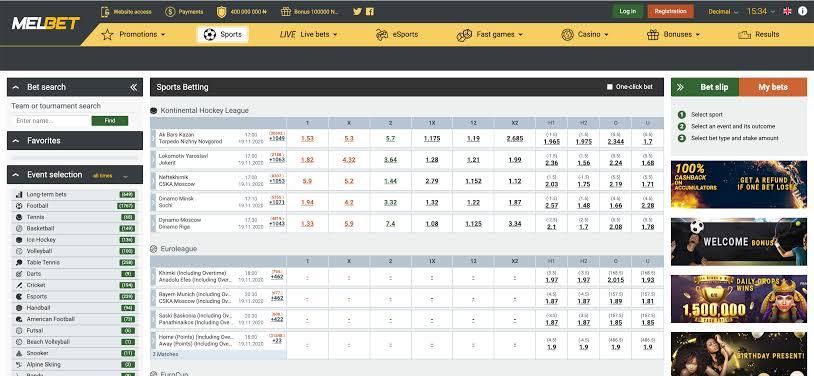814x376 pixels.
Task: Open the 100% Cashback on accumulators banner
Action: [739, 184]
